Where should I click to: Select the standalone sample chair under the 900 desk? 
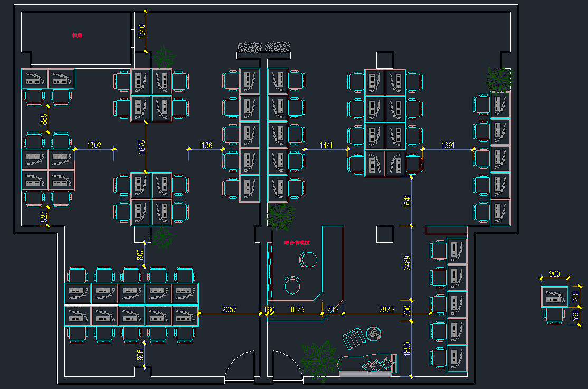[555, 316]
